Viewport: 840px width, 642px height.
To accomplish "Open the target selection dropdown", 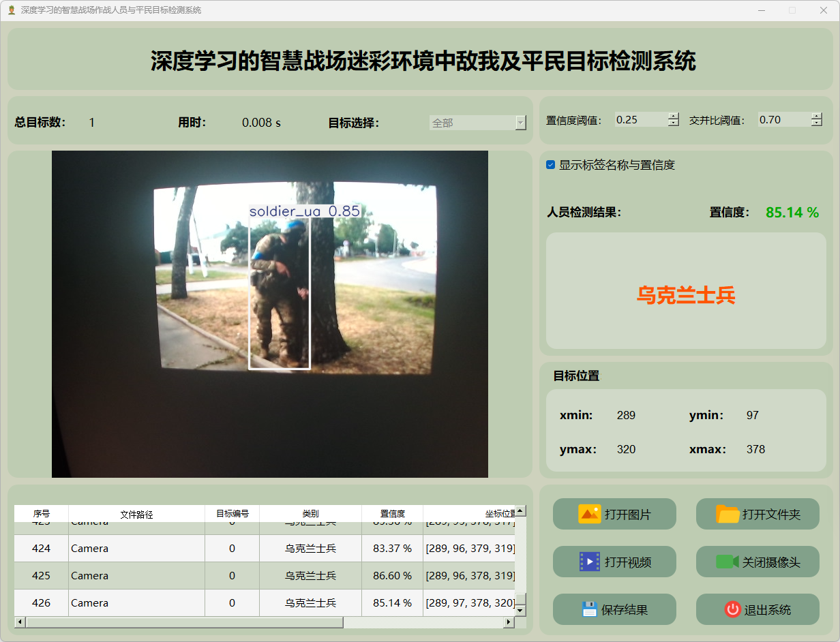I will coord(520,123).
